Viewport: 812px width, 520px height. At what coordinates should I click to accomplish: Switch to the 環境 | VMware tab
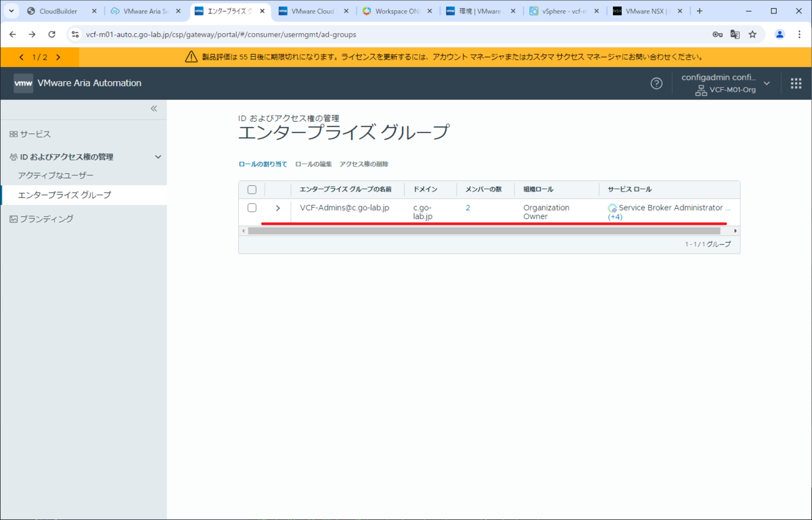point(480,11)
